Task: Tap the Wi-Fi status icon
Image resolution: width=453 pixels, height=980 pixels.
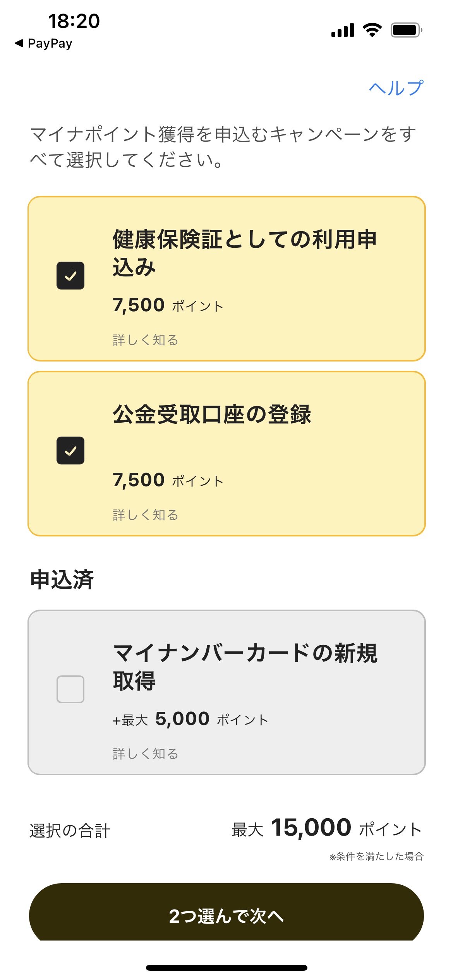Action: [x=372, y=30]
